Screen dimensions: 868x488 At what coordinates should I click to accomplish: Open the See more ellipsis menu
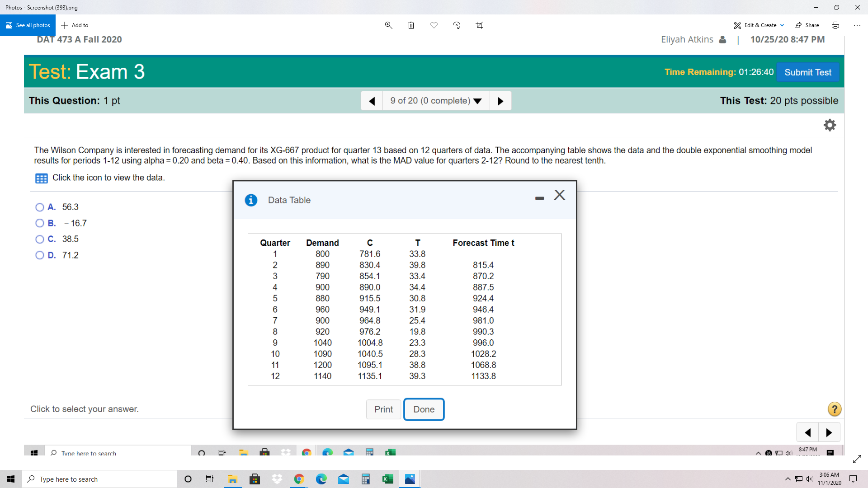click(x=857, y=25)
